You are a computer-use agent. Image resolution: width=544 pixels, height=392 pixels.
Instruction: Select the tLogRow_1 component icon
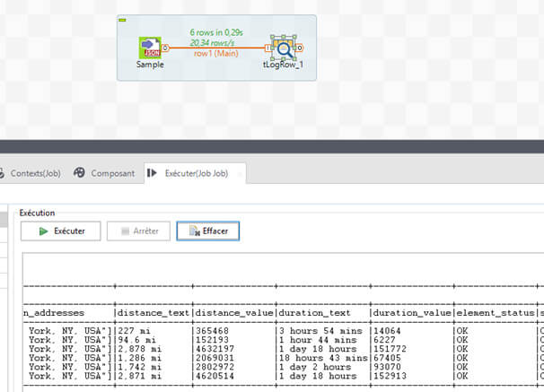click(283, 48)
